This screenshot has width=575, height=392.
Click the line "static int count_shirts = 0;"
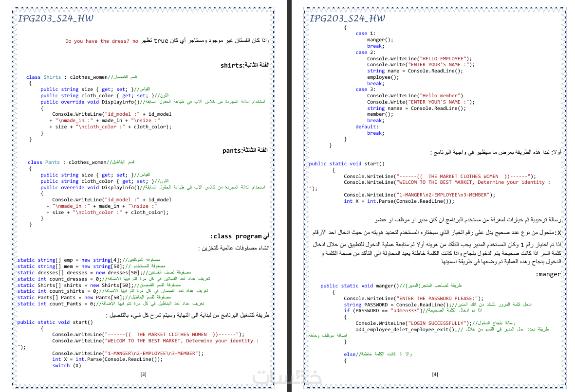(57, 291)
